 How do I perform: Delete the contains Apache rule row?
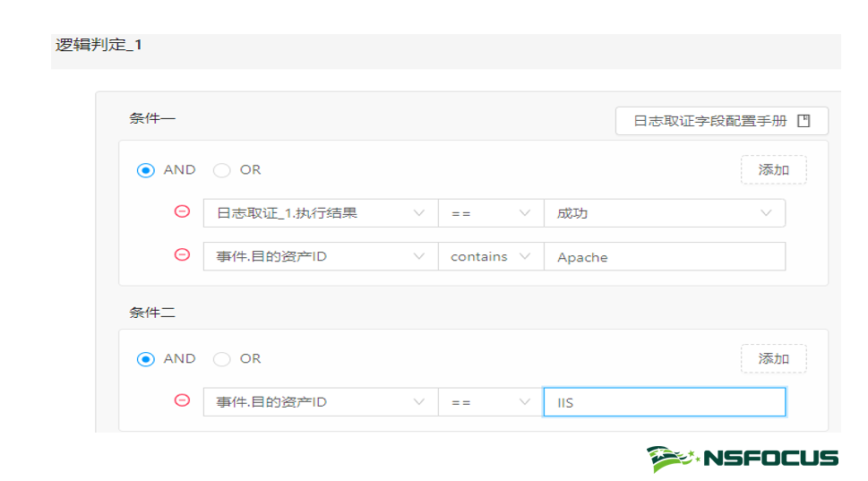tap(182, 255)
